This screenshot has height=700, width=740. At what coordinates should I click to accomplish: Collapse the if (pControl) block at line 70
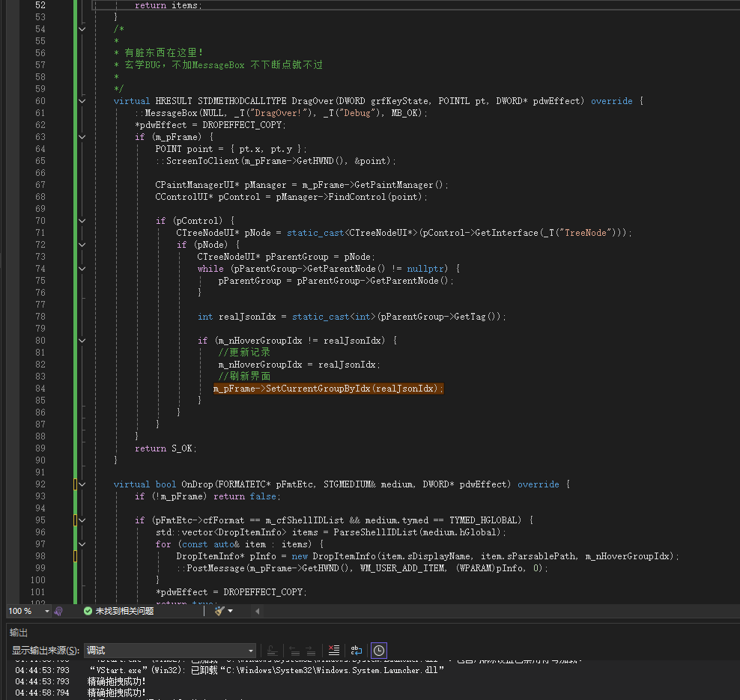pos(82,221)
